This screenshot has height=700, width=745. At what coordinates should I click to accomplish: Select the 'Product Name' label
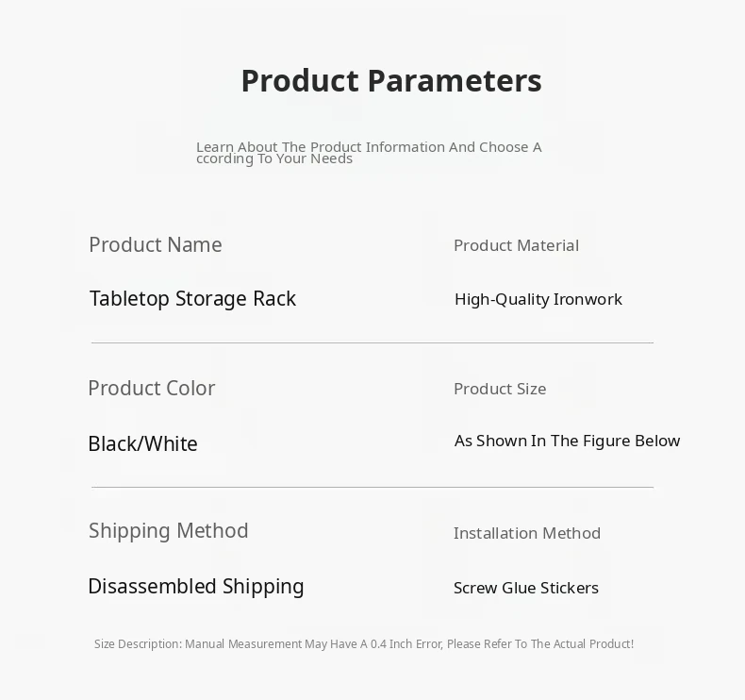pos(156,245)
